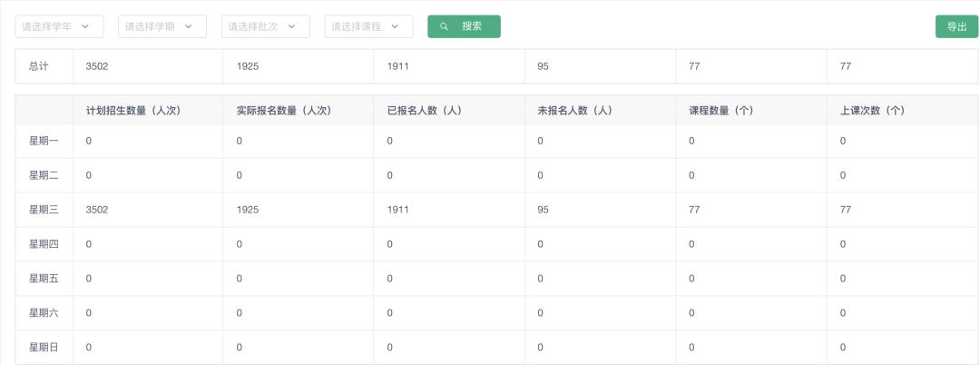The height and width of the screenshot is (365, 980).
Task: Click 星期一 计划招生数量 value 0
Action: pos(89,142)
